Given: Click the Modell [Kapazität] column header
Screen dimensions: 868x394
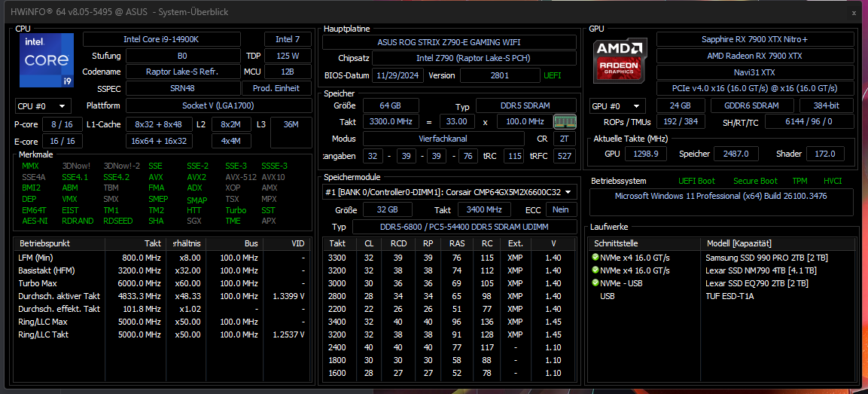Looking at the screenshot, I should [777, 243].
